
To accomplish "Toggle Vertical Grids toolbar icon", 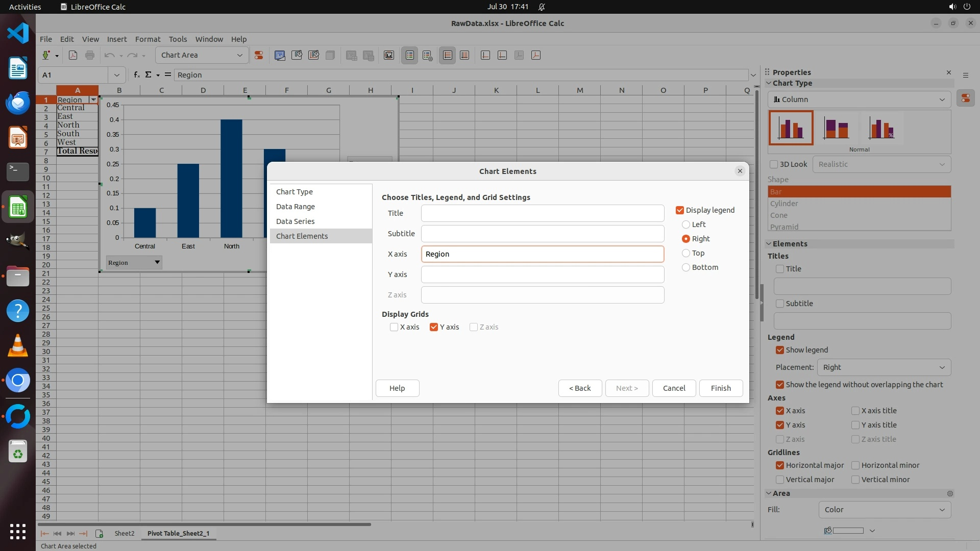I will coord(464,55).
